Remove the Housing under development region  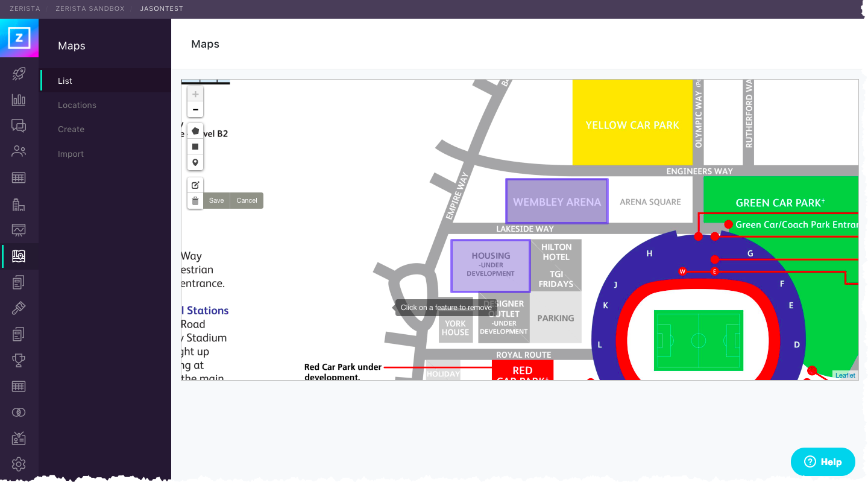point(491,265)
